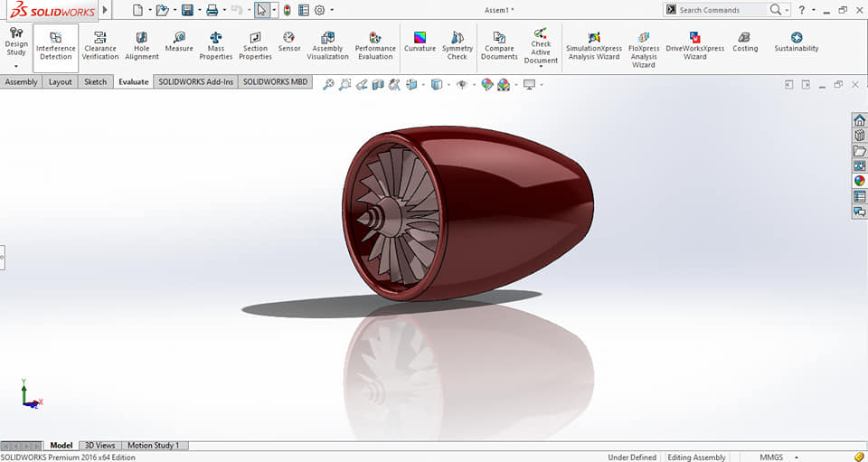This screenshot has height=462, width=868.
Task: Click Edit Appearance color ball
Action: 487,85
